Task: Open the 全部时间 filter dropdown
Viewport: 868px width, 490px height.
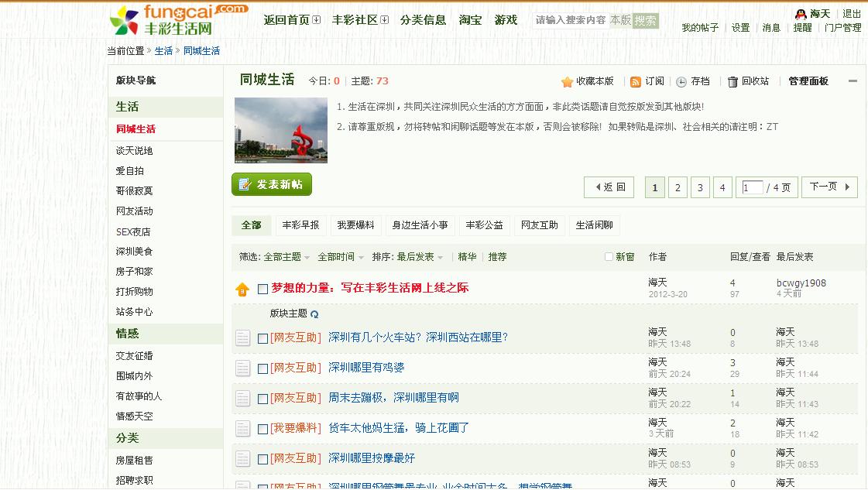Action: coord(341,257)
